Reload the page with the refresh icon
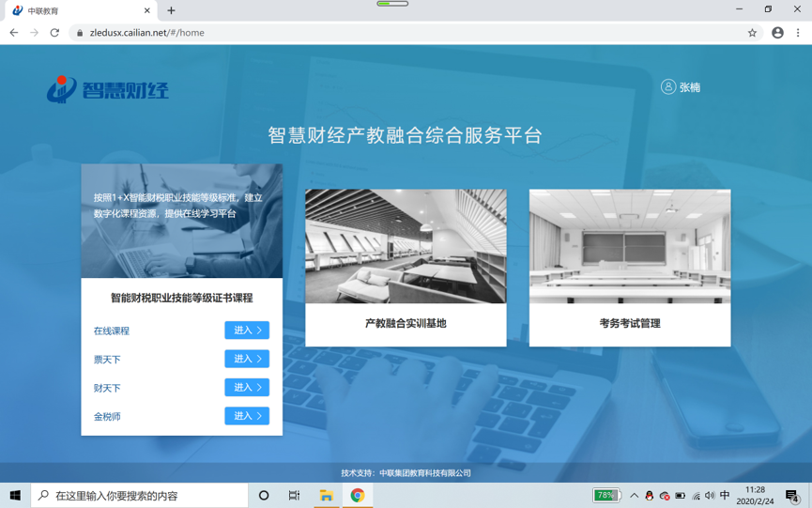 tap(54, 33)
